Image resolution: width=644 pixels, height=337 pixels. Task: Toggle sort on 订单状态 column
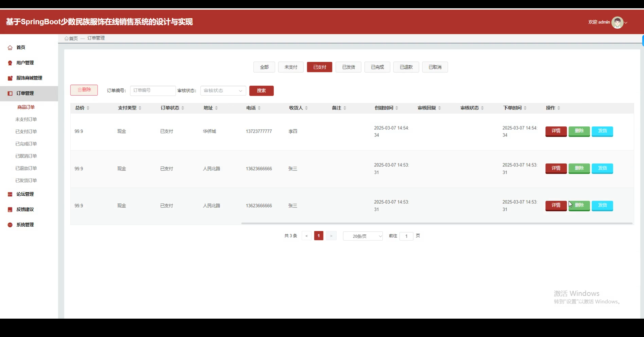183,108
